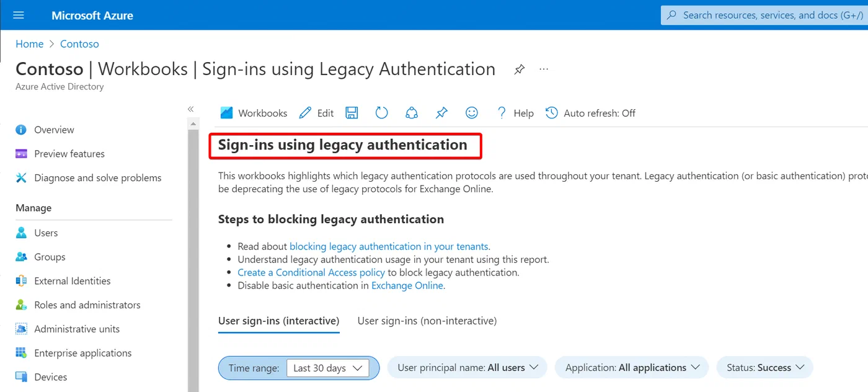Switch to User sign-ins (non-interactive) tab
This screenshot has width=868, height=392.
[427, 321]
